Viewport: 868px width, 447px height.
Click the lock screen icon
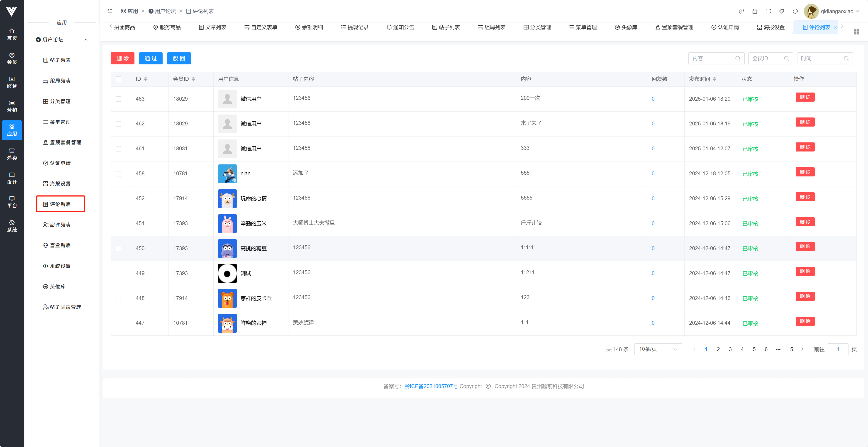coord(754,11)
